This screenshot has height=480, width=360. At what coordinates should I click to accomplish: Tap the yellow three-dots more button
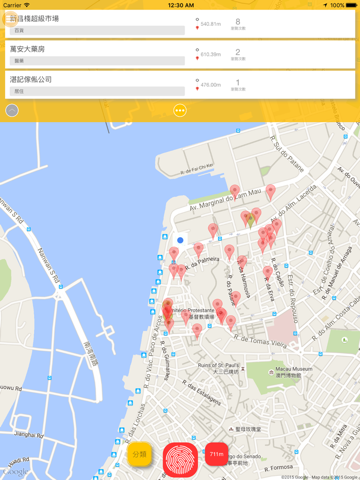tap(180, 110)
